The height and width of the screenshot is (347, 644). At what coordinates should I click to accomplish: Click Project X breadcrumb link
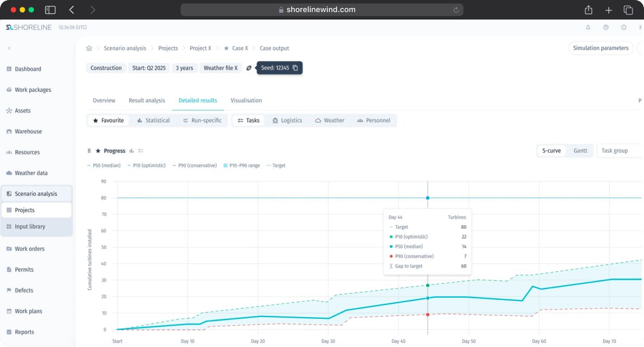coord(201,48)
